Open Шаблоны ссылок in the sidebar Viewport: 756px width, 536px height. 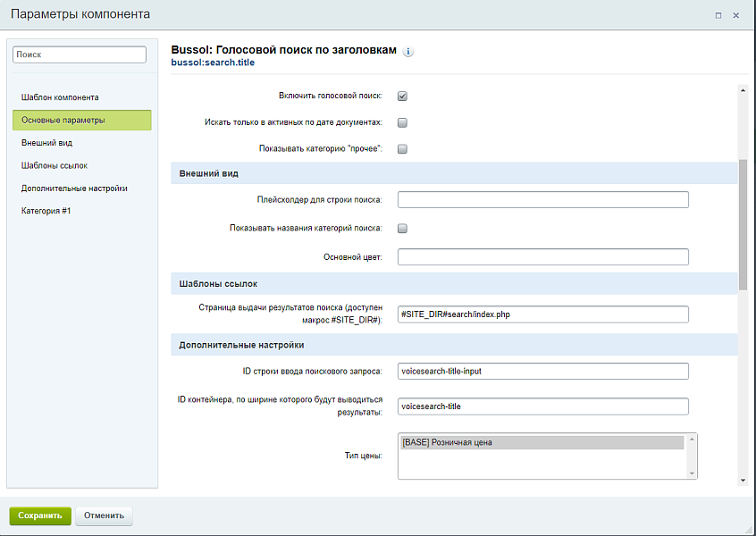(x=55, y=165)
